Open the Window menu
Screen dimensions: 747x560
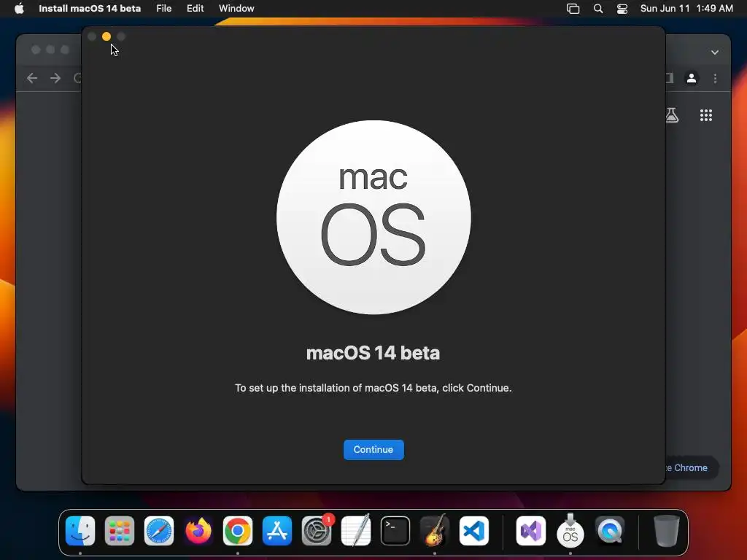coord(236,8)
